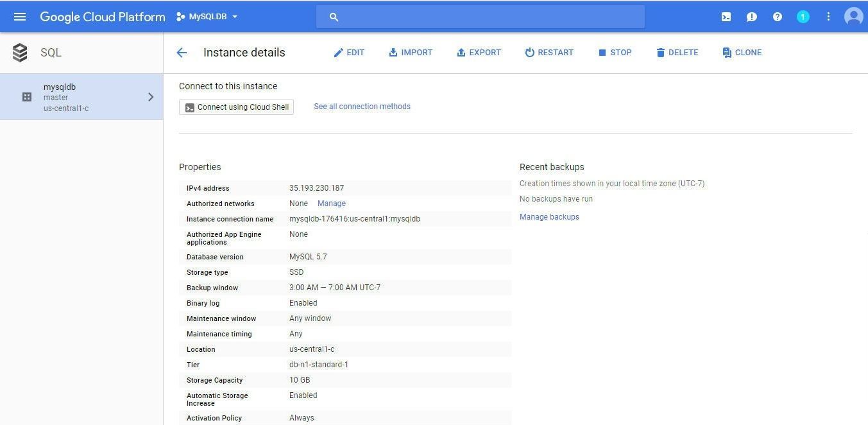
Task: Select the mysqldb instance in sidebar
Action: point(81,97)
